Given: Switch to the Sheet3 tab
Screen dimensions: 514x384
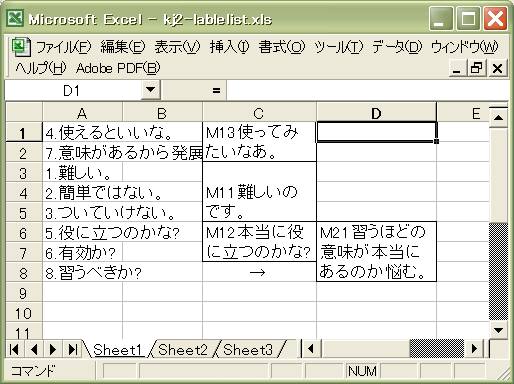Looking at the screenshot, I should coord(248,350).
